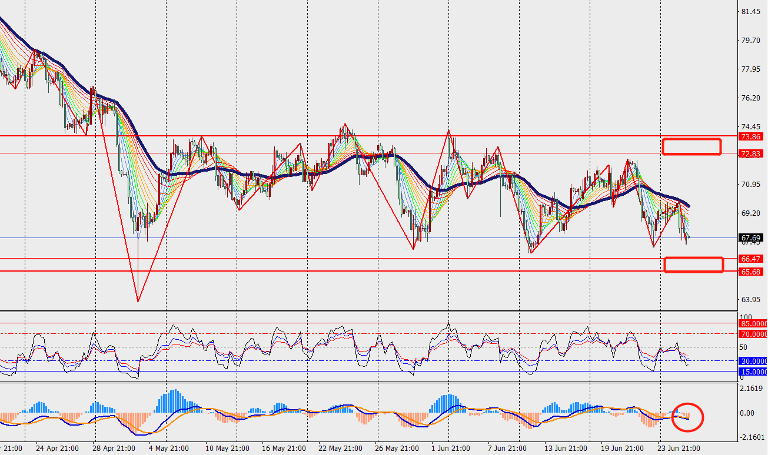770x455 pixels.
Task: Click the 77.95 price axis label
Action: [751, 69]
